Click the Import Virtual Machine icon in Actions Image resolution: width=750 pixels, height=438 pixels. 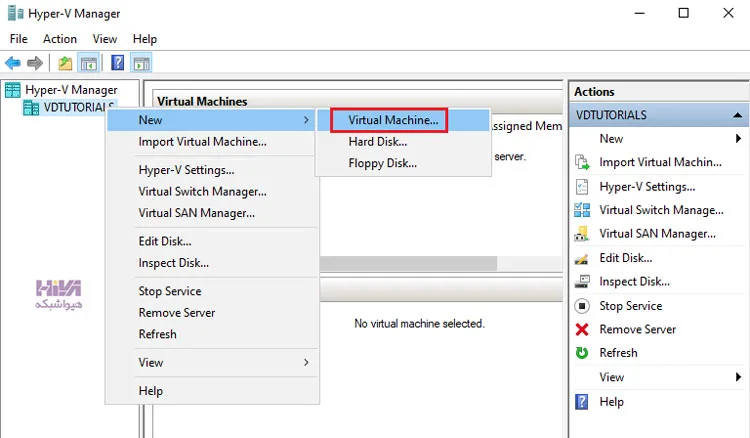[x=582, y=163]
